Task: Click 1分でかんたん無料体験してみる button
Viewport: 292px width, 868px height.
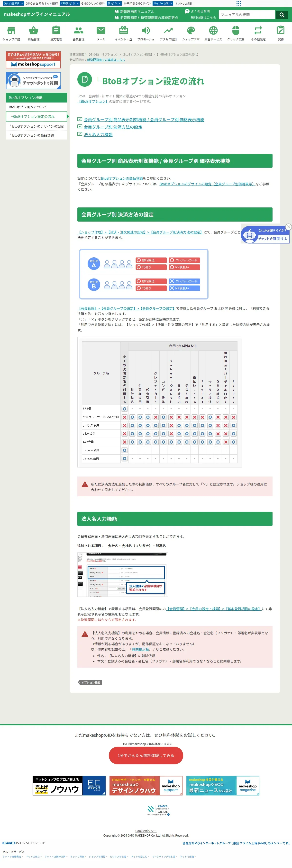Action: 146,756
